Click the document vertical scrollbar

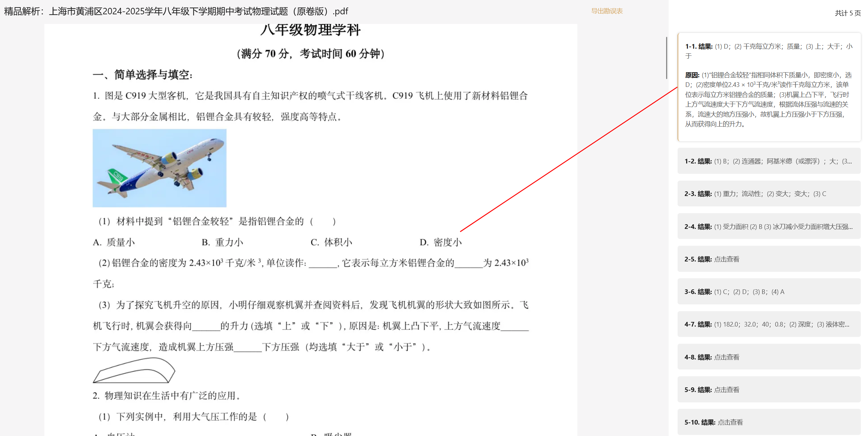click(666, 58)
